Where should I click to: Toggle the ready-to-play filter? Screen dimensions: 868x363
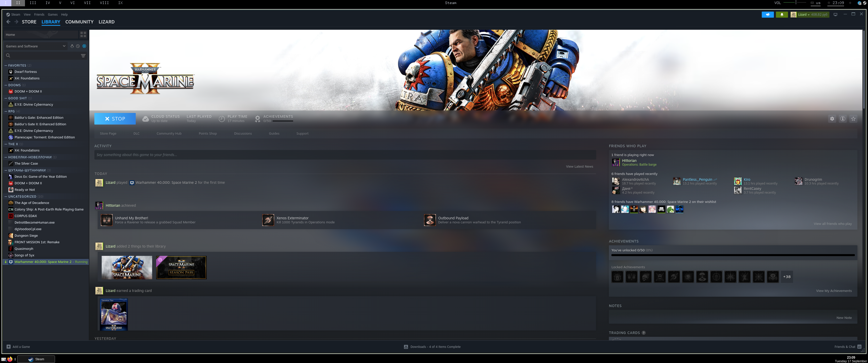pyautogui.click(x=84, y=46)
